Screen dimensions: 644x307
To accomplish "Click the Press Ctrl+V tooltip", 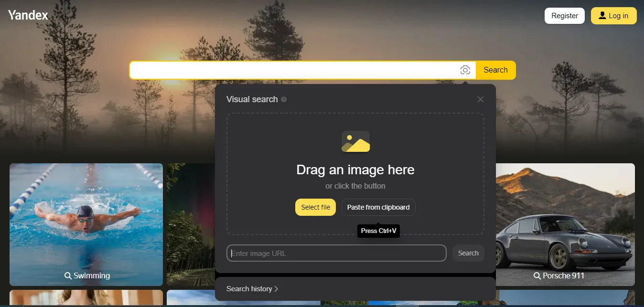I will [x=378, y=231].
